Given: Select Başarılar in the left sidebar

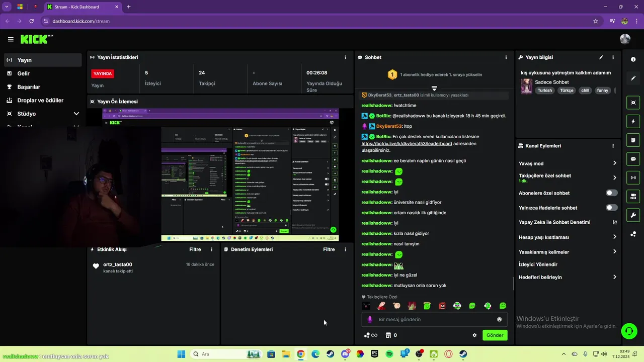Looking at the screenshot, I should pyautogui.click(x=43, y=87).
